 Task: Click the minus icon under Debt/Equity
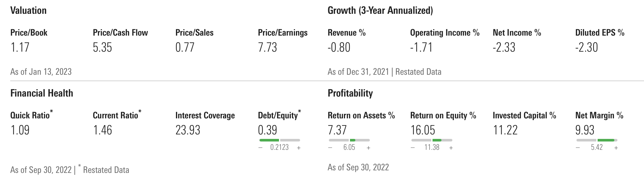(x=260, y=148)
